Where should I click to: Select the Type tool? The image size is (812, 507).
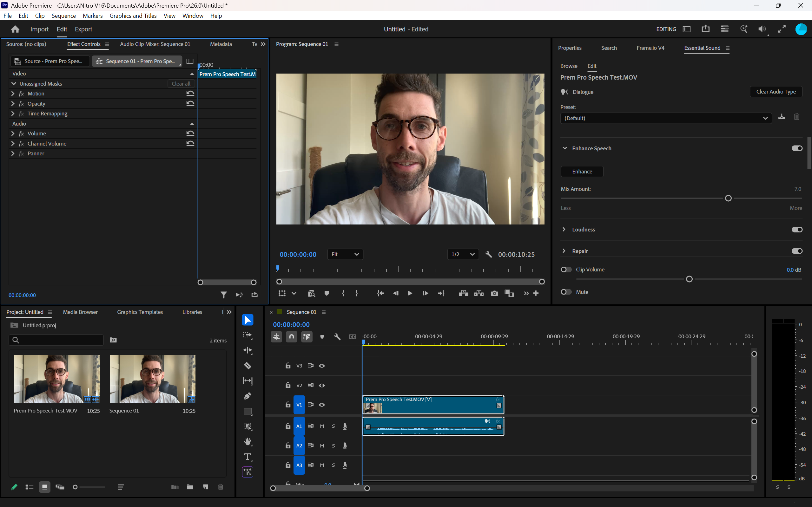point(248,457)
